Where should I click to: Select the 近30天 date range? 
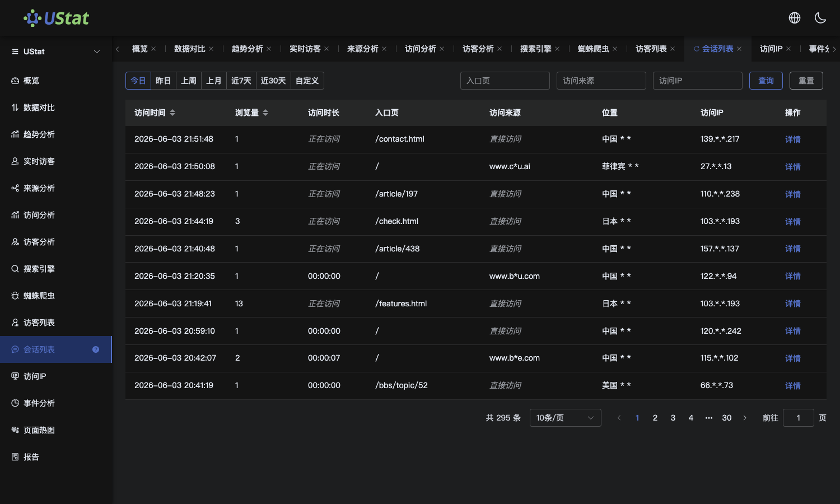[x=273, y=81]
